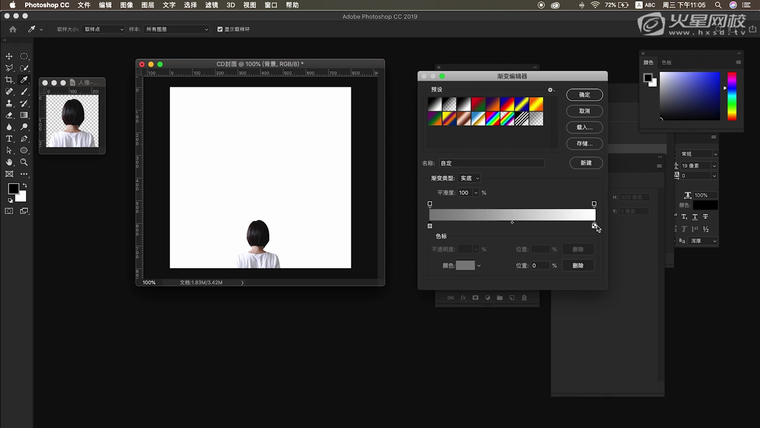760x428 pixels.
Task: Click the left opacity stop above gradient bar
Action: [430, 204]
